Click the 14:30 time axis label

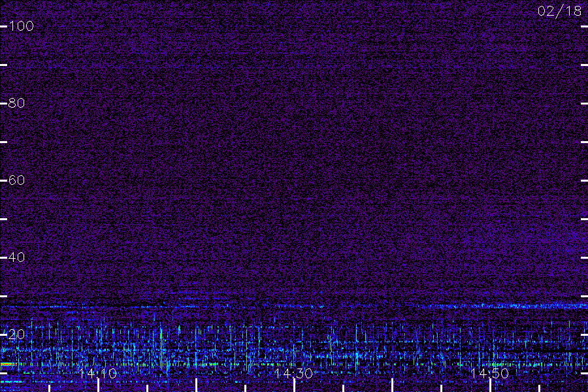coord(293,373)
